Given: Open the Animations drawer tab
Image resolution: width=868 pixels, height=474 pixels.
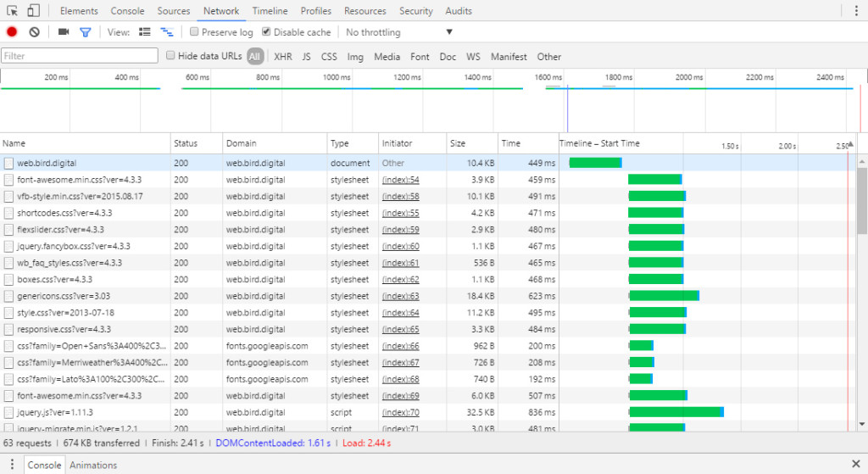Looking at the screenshot, I should click(x=93, y=465).
